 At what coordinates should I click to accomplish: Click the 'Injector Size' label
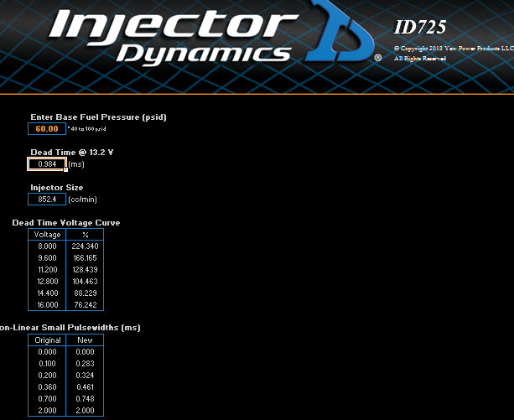coord(57,188)
